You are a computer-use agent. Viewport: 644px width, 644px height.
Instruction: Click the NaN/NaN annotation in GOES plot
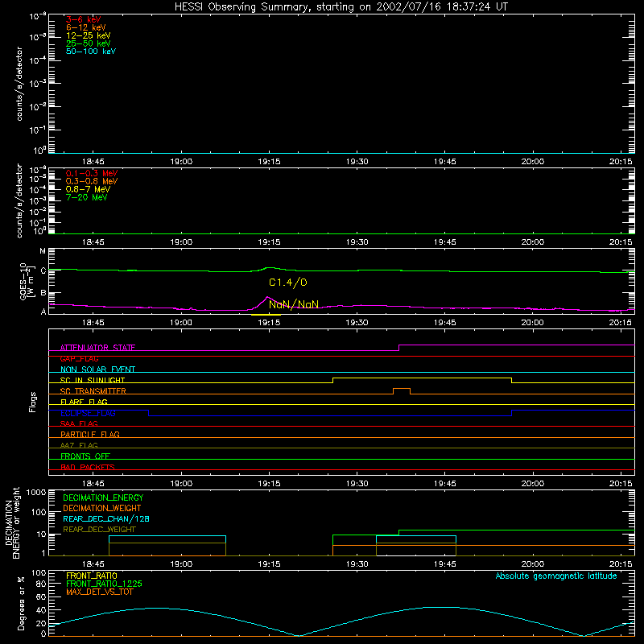click(x=294, y=304)
